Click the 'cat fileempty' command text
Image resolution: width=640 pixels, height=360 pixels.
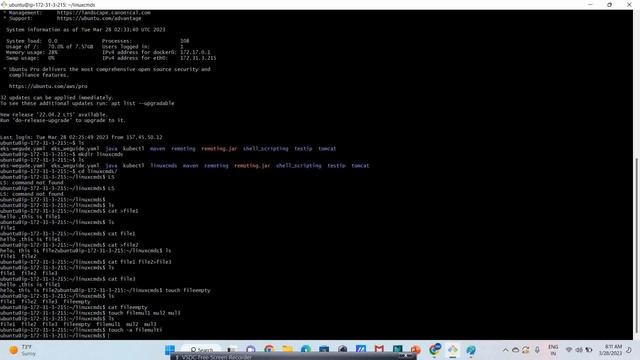128,307
